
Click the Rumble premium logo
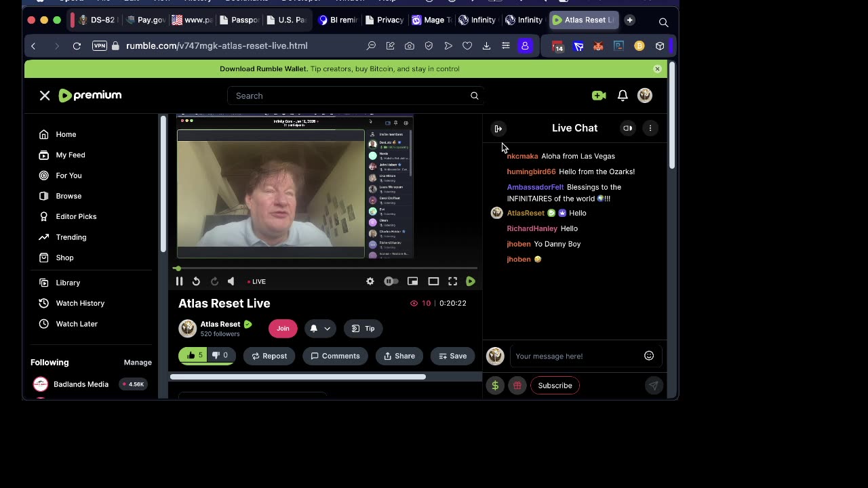tap(90, 96)
